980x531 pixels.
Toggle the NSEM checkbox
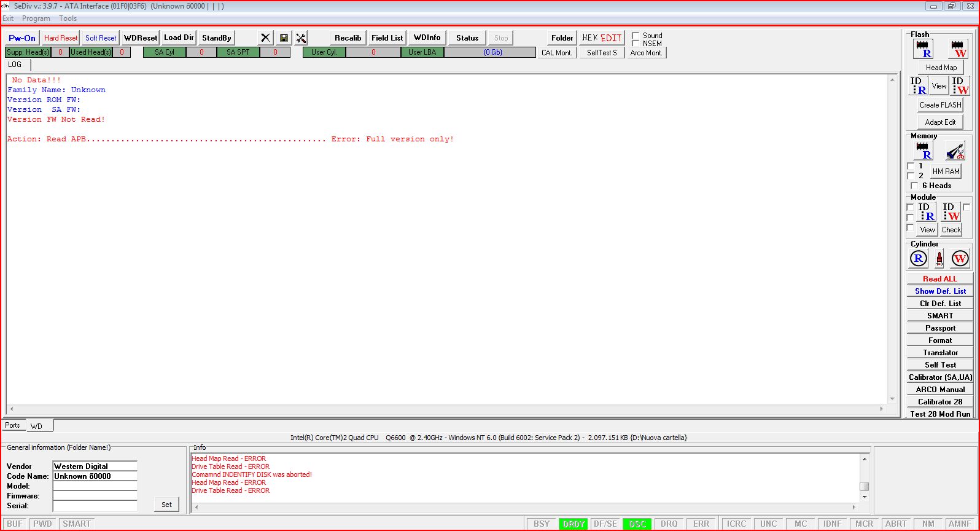(636, 44)
